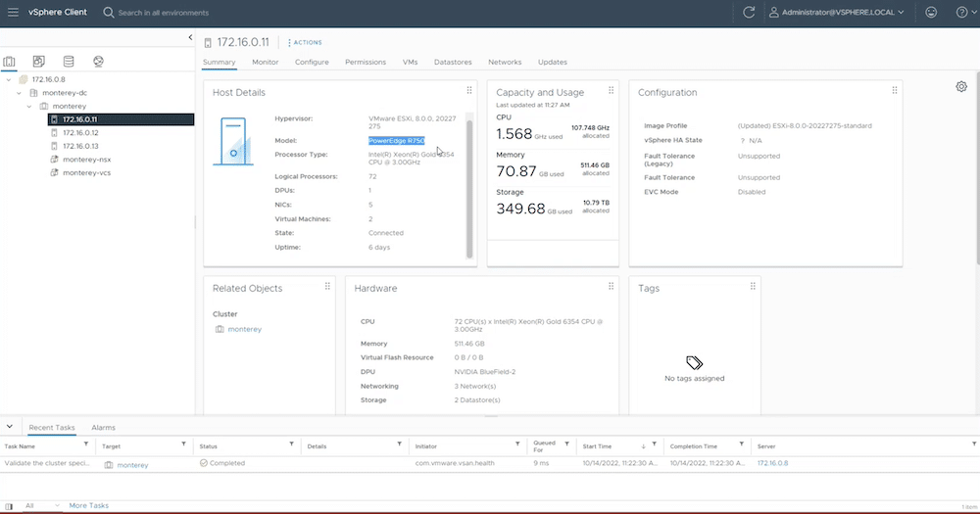
Task: Filter the Initiator column
Action: point(517,444)
